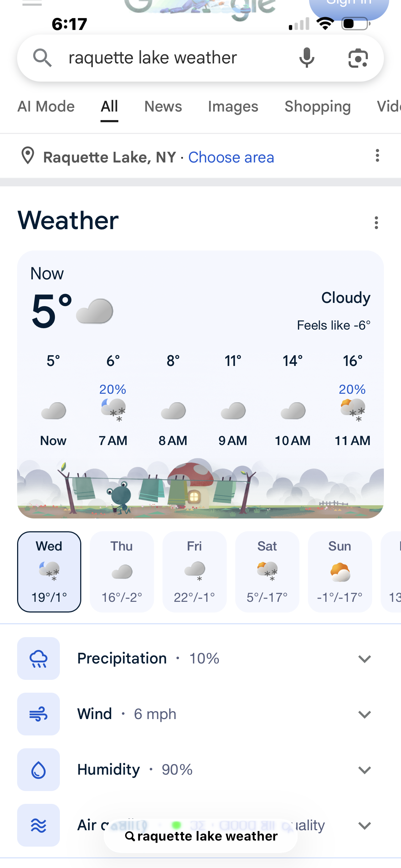Select the Sat forecast day card
Image resolution: width=401 pixels, height=868 pixels.
coord(267,572)
